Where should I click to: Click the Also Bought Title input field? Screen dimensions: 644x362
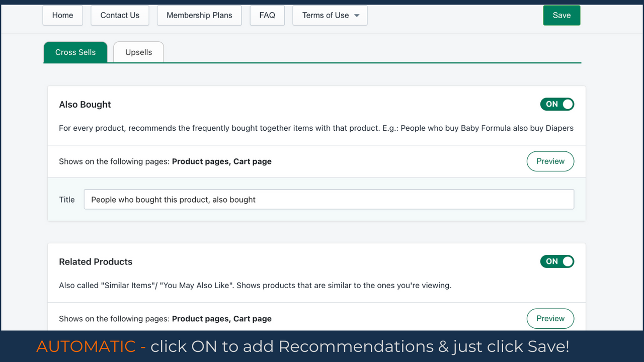pyautogui.click(x=329, y=200)
